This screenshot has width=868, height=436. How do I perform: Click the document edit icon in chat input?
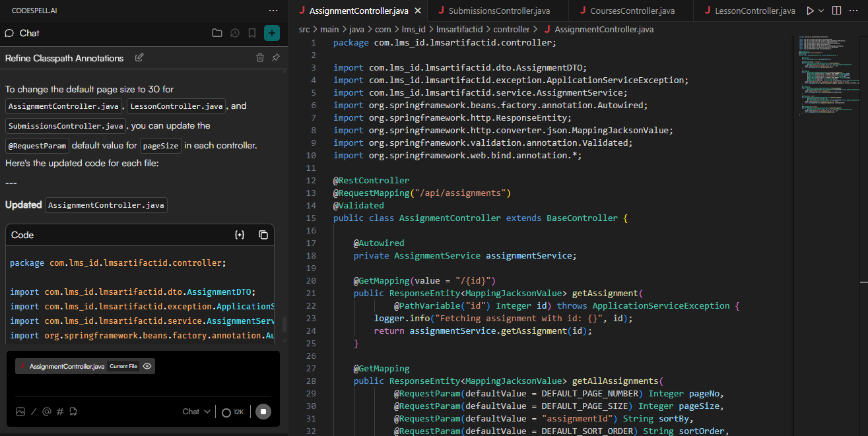click(x=73, y=412)
